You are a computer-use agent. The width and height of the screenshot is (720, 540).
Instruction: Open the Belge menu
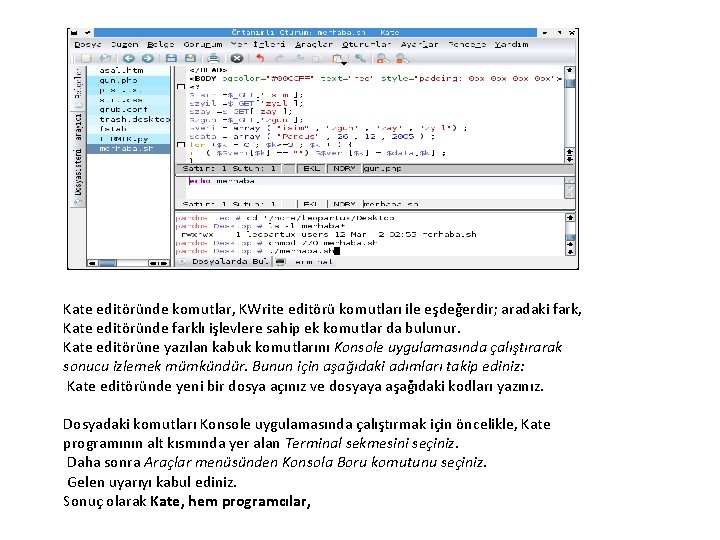(161, 45)
